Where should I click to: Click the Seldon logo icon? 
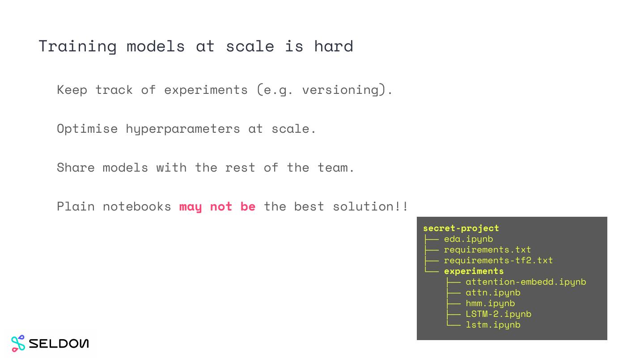[x=18, y=343]
